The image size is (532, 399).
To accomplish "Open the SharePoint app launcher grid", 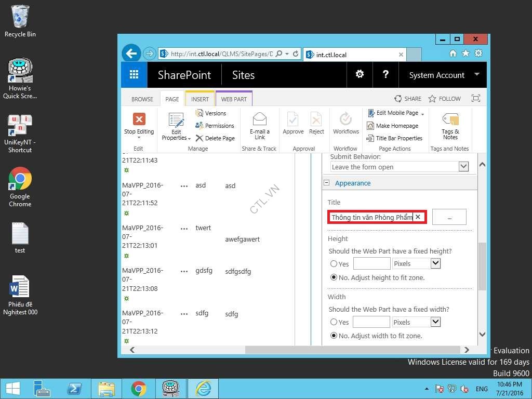I will coord(134,75).
